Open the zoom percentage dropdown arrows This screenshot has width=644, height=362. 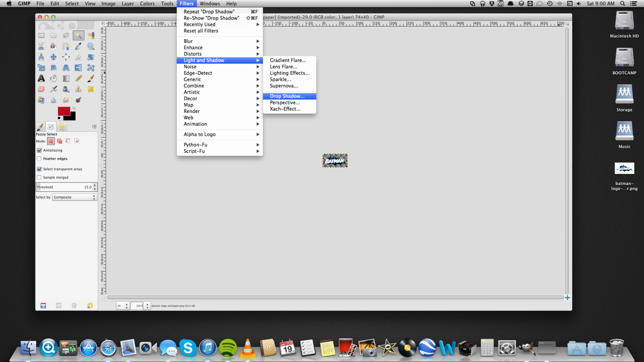(x=147, y=306)
